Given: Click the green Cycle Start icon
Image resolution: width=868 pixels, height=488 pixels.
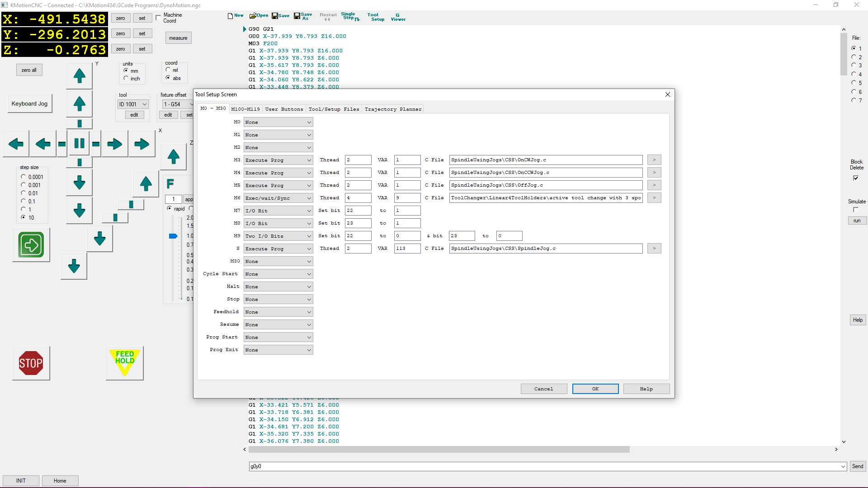Looking at the screenshot, I should point(31,245).
